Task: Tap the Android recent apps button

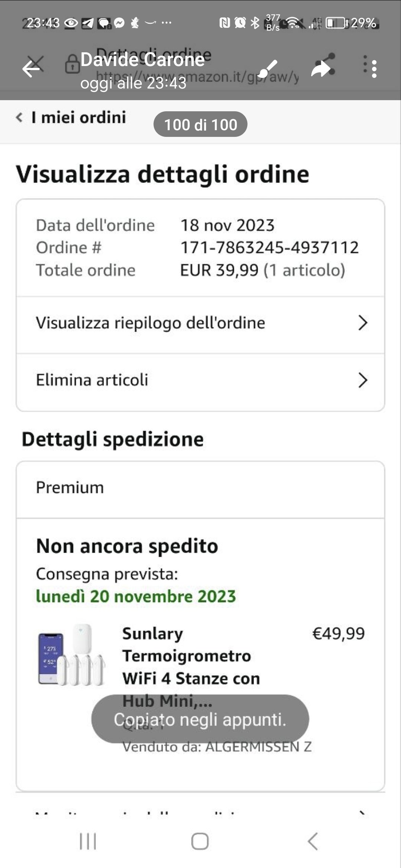Action: [88, 841]
